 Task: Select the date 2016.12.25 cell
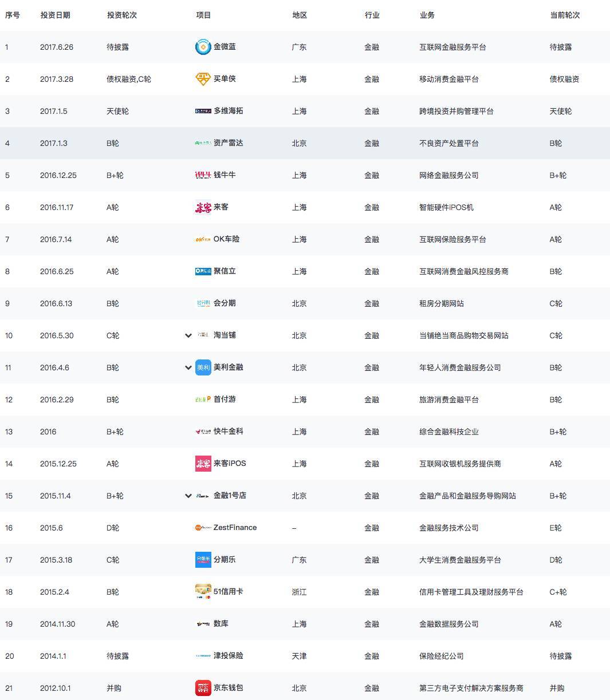pos(58,175)
